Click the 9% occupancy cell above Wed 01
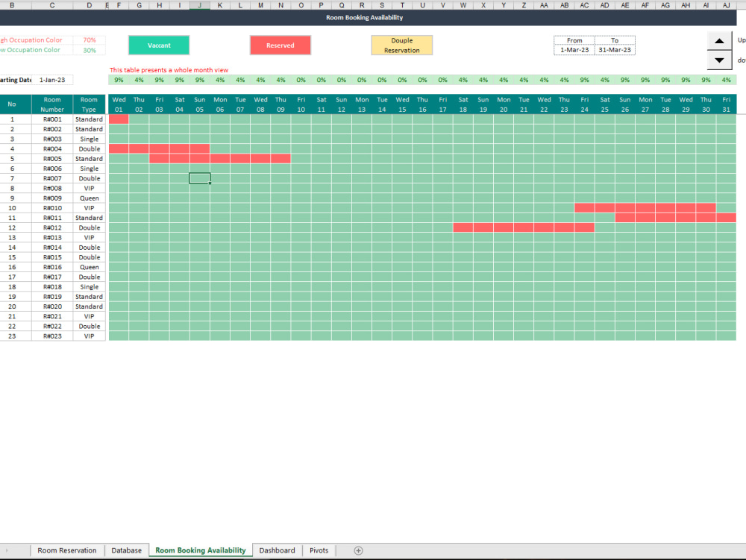The width and height of the screenshot is (746, 560). 118,79
